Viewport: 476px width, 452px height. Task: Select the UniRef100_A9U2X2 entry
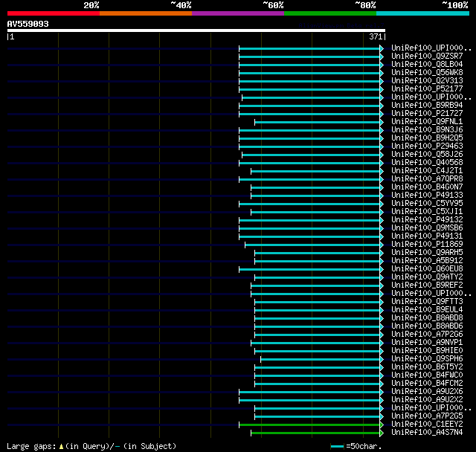tap(427, 400)
